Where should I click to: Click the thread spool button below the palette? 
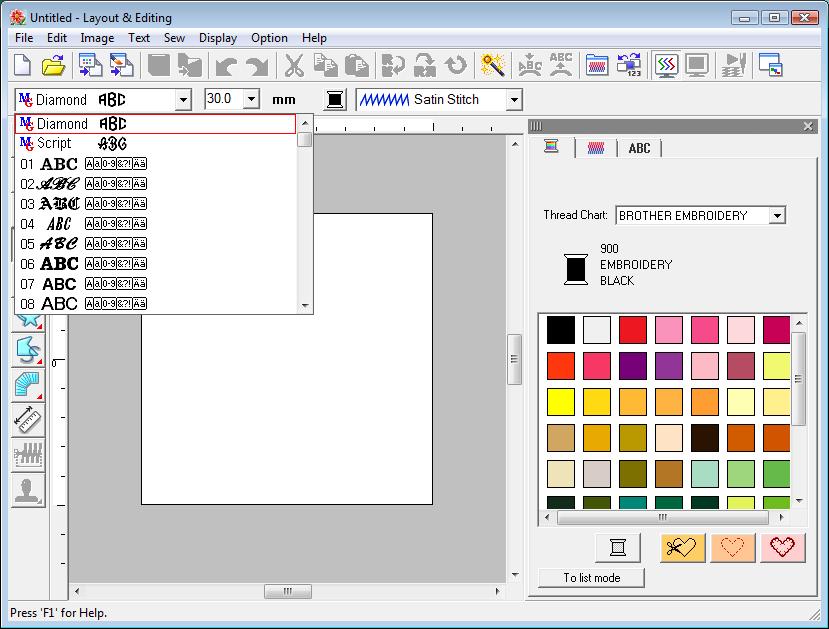618,548
